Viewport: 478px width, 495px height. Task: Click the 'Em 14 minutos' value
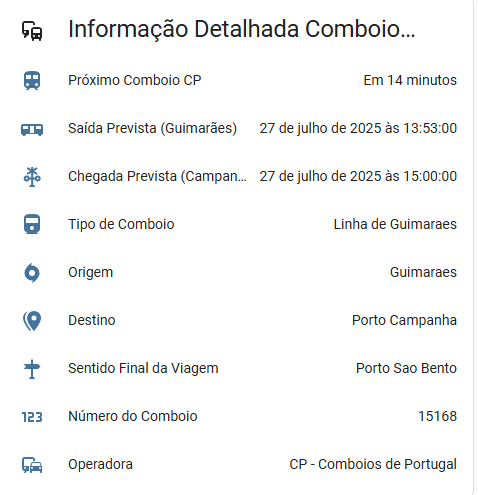coord(410,80)
